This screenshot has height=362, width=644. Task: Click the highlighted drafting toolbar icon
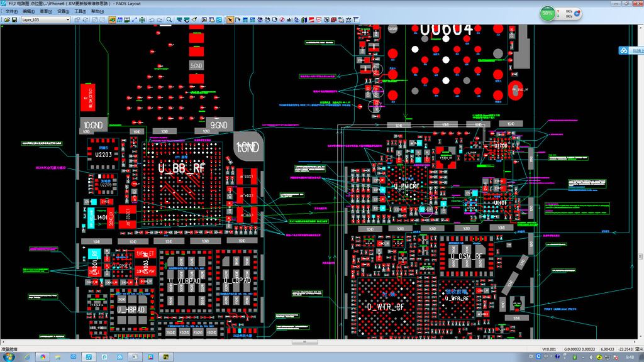click(x=112, y=19)
